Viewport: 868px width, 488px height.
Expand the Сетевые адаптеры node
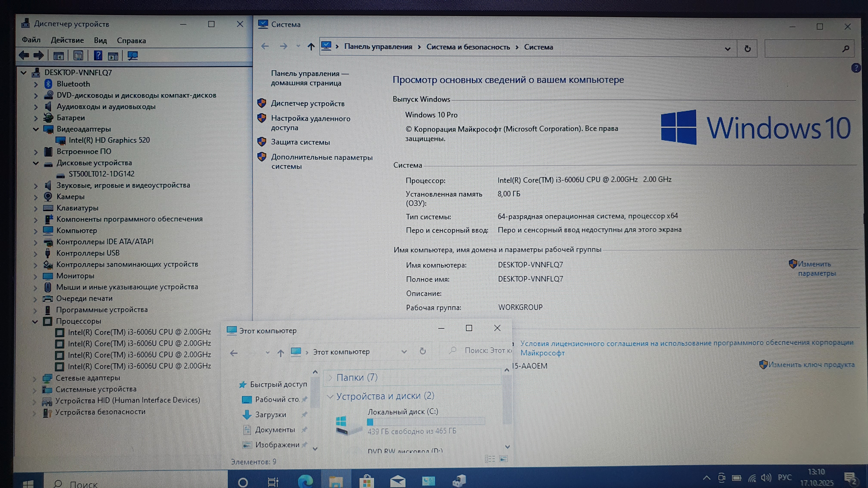point(34,378)
